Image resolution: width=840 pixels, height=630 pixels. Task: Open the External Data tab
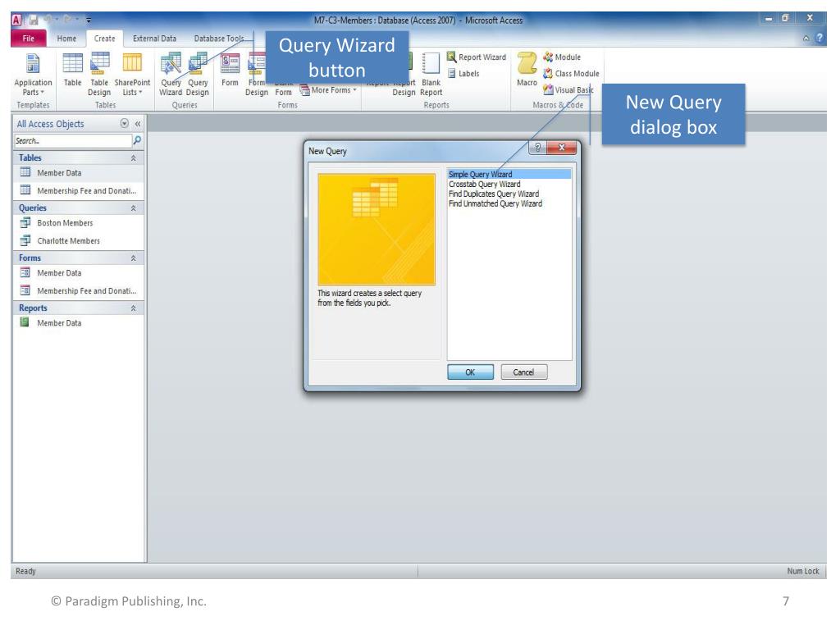[154, 39]
